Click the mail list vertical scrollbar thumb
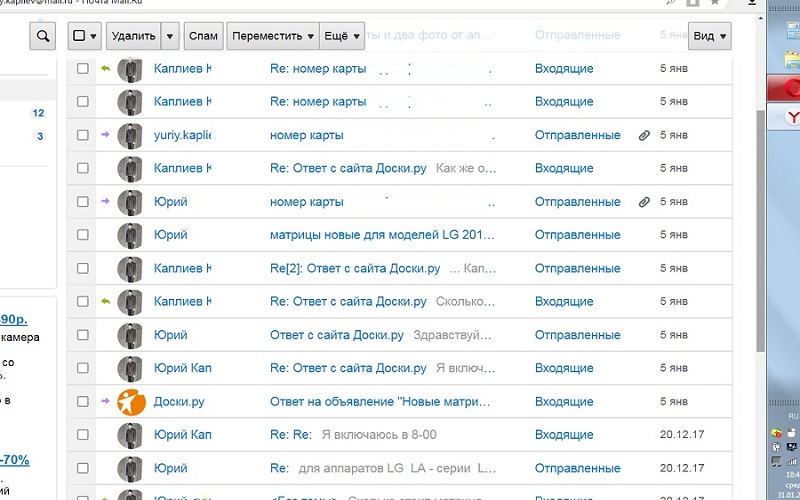 [760, 230]
